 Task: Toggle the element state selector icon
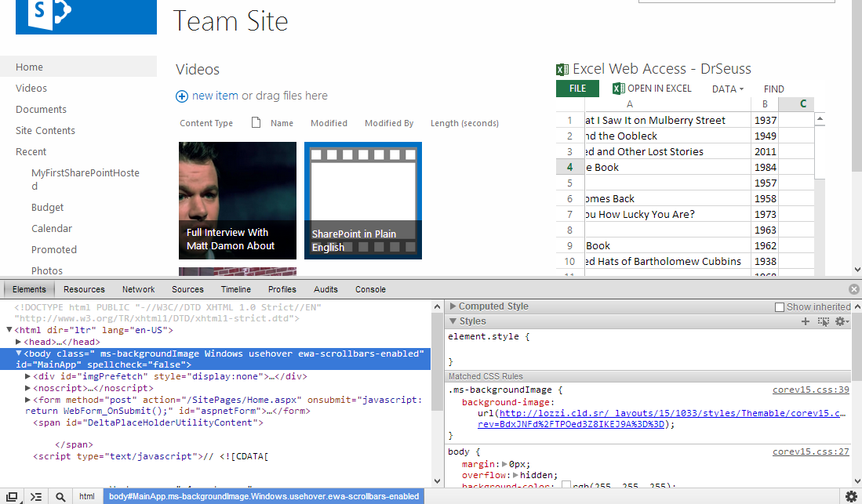[823, 321]
